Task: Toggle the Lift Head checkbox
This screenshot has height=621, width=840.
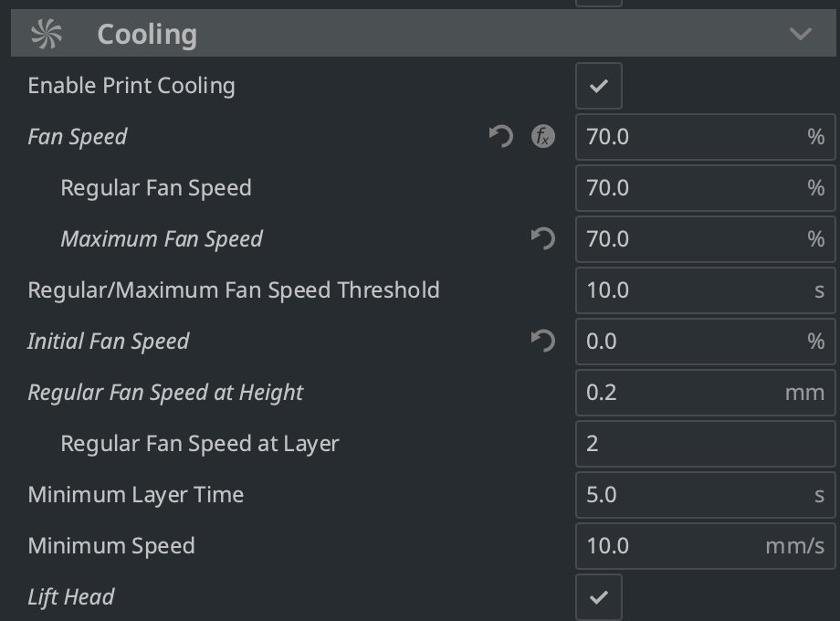Action: coord(598,597)
